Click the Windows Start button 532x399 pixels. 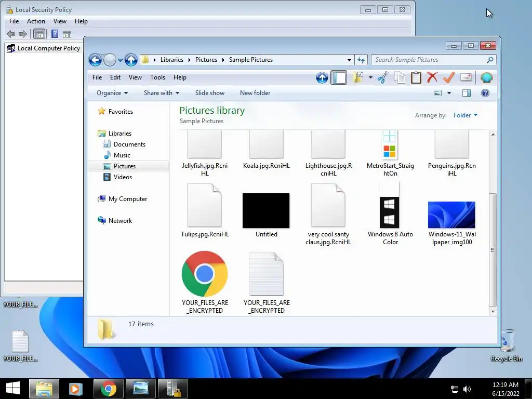[x=13, y=388]
